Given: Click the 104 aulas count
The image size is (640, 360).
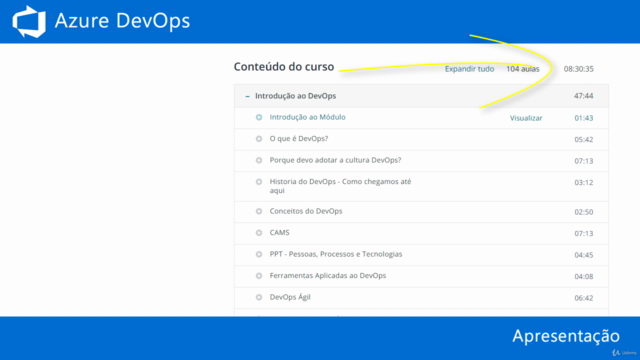Looking at the screenshot, I should pyautogui.click(x=522, y=69).
